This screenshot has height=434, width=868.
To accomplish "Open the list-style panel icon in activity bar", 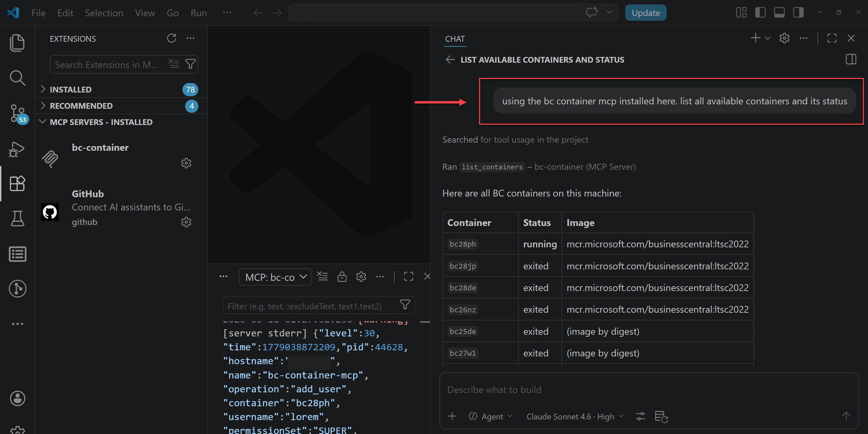I will coord(17,254).
